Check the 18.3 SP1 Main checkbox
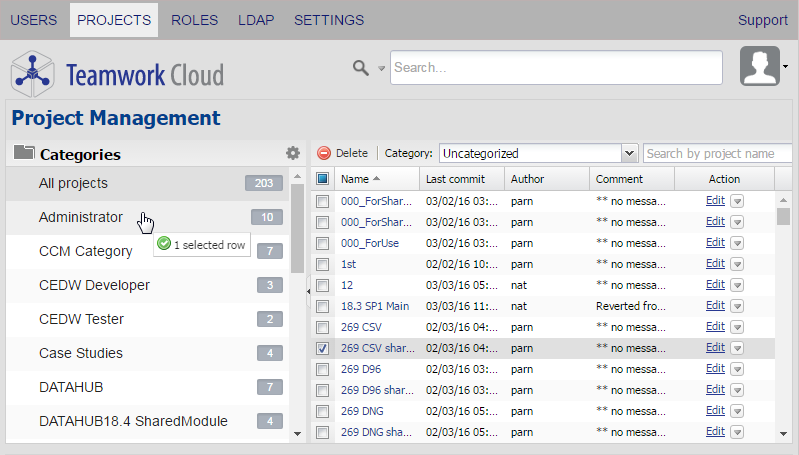 coord(322,306)
